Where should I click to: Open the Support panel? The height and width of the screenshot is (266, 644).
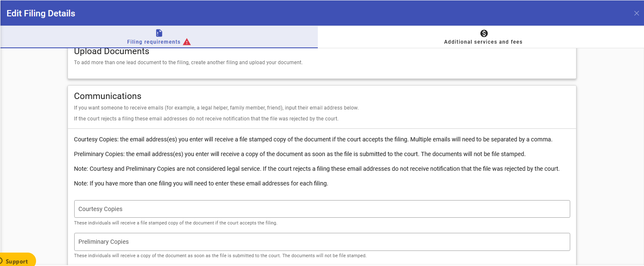point(17,260)
